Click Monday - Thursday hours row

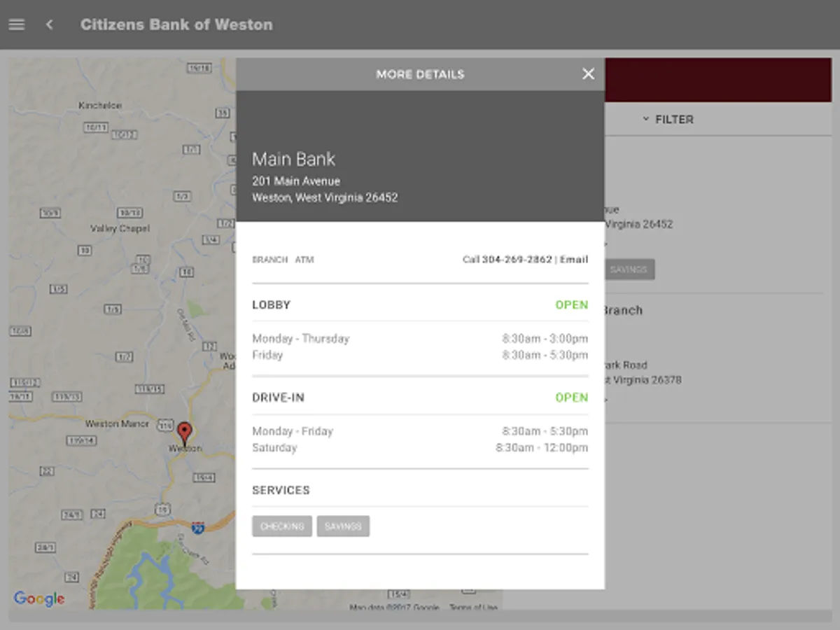(420, 339)
